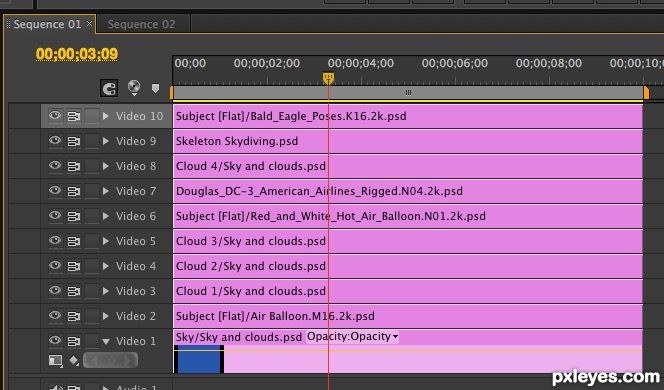Select the Cloud 3/Sky and clouds.psd clip

click(408, 241)
